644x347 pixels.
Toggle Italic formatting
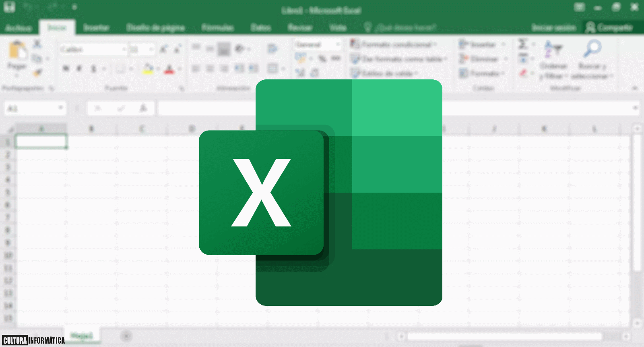(79, 69)
